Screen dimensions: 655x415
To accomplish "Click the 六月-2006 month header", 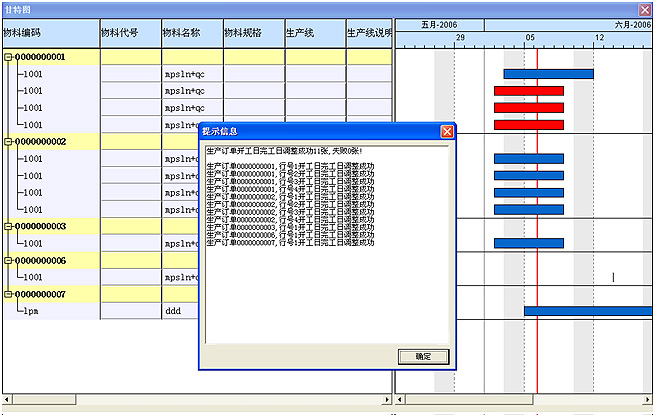I will pyautogui.click(x=569, y=25).
